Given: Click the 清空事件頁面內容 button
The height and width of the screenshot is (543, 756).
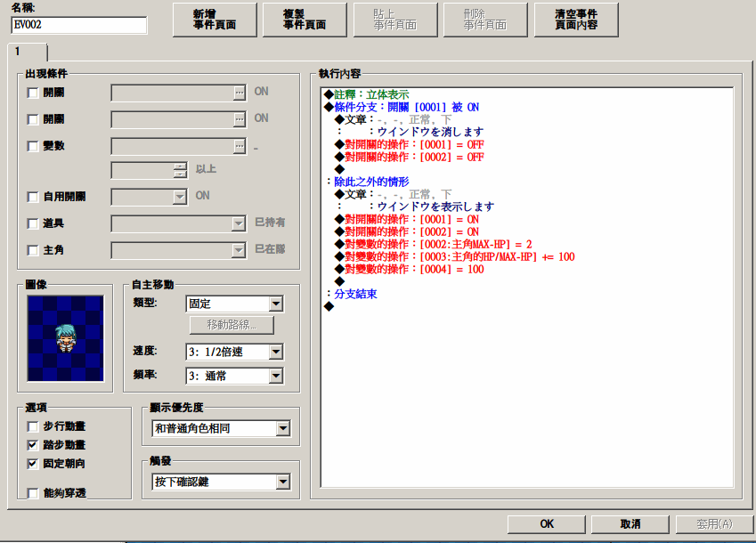Looking at the screenshot, I should click(576, 20).
